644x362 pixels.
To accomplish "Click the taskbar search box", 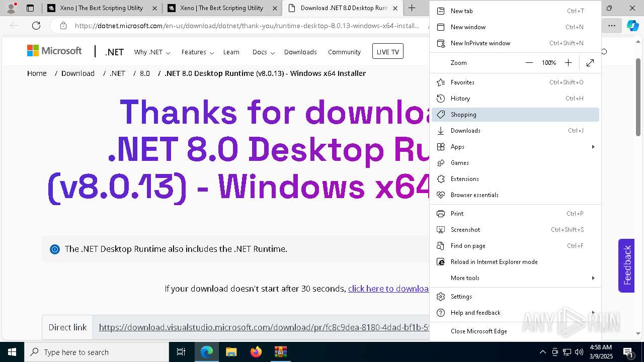I will (x=97, y=352).
